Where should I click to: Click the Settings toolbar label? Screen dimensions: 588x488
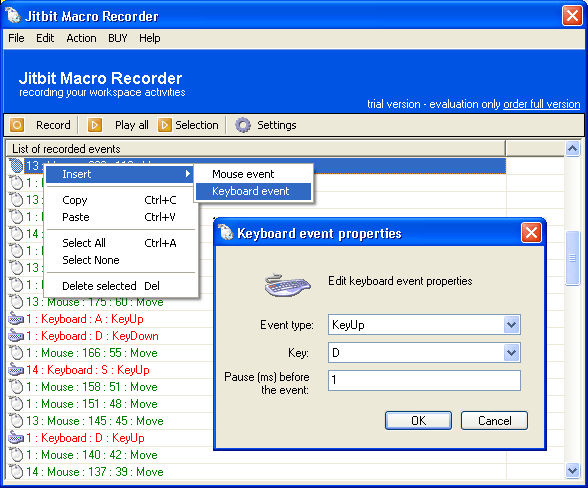coord(277,125)
